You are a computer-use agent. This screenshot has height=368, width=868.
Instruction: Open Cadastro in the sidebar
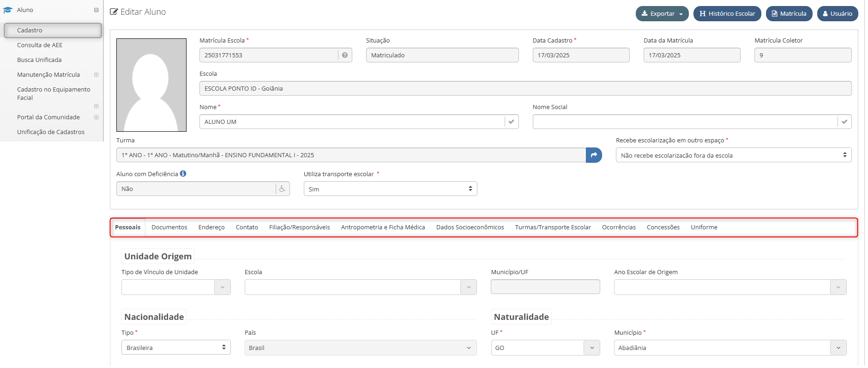coord(53,30)
